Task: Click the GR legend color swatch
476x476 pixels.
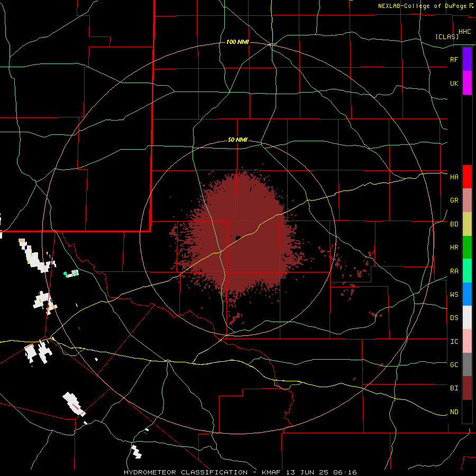Action: pos(467,200)
